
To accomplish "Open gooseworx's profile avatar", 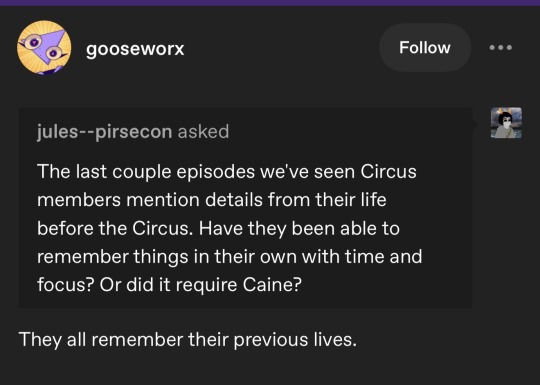I will 44,48.
